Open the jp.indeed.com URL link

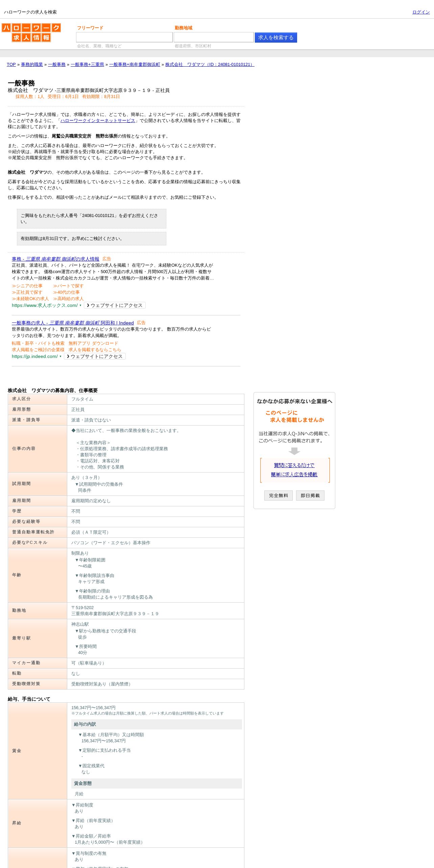coord(35,356)
